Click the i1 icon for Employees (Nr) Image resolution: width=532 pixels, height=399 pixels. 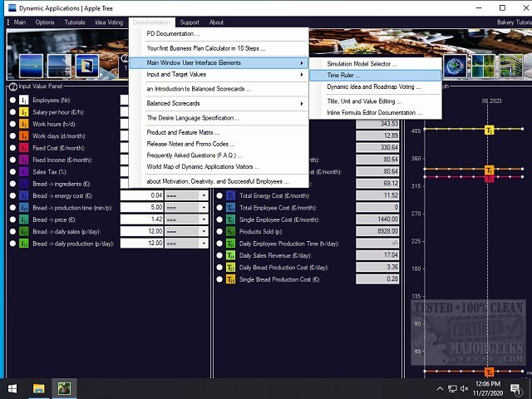[24, 100]
